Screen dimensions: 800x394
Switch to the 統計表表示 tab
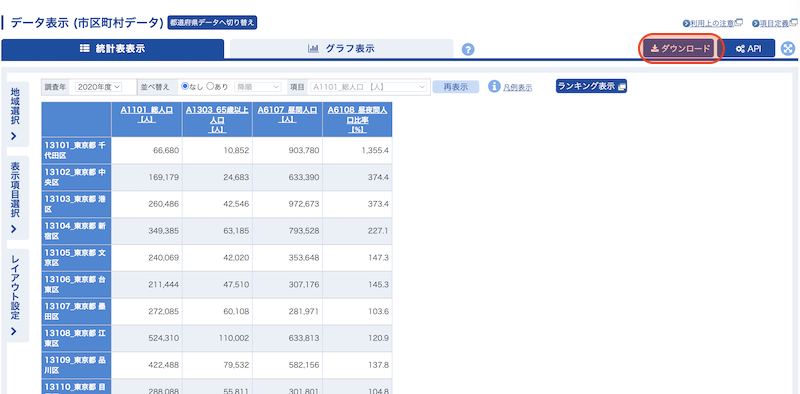[113, 49]
